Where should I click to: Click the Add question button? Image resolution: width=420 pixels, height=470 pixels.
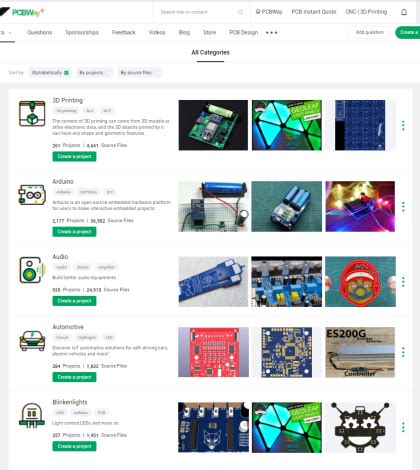pos(370,32)
